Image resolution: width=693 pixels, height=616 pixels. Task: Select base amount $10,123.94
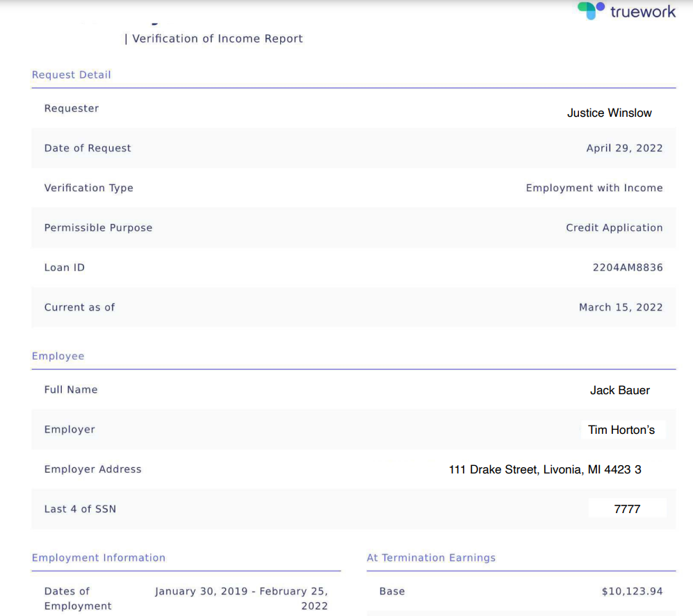pyautogui.click(x=632, y=591)
